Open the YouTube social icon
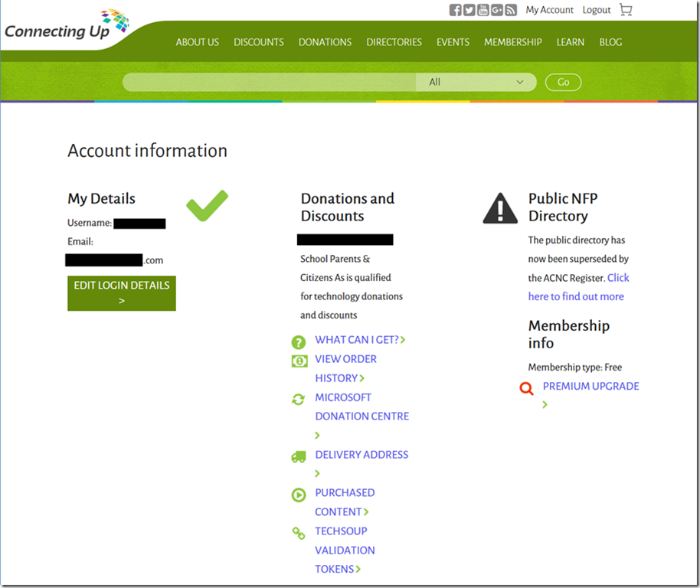The height and width of the screenshot is (588, 700). pos(483,10)
